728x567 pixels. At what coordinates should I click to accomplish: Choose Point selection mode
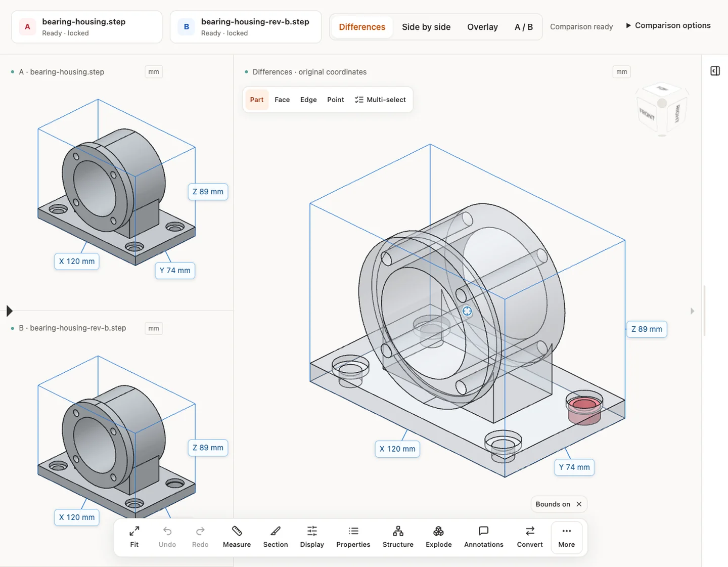pos(336,100)
